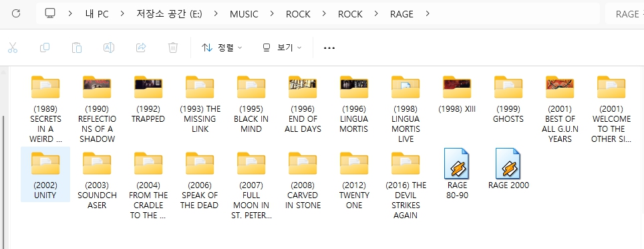Screen dimensions: 644x249
Task: Expand chevron between the two ROCK breadcrumbs
Action: [x=324, y=13]
